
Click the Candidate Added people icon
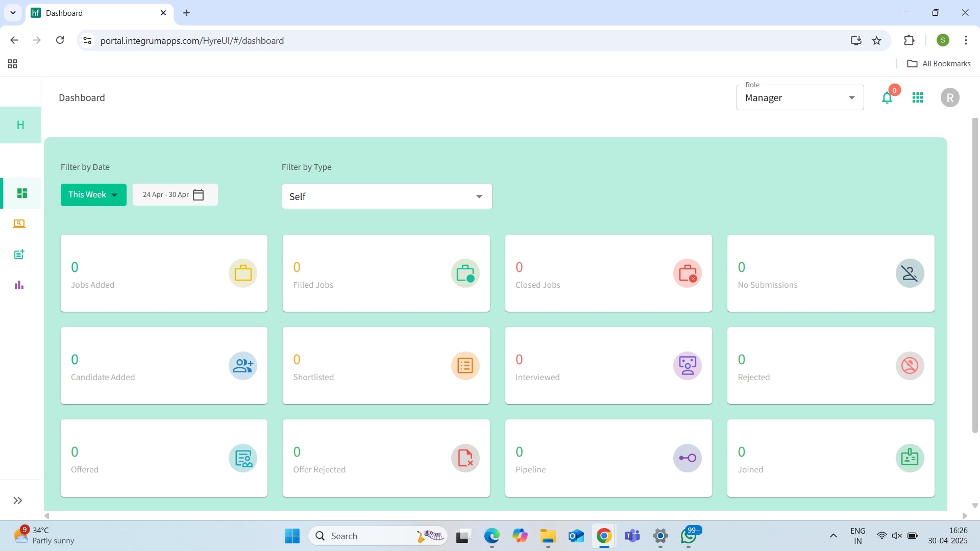[243, 366]
